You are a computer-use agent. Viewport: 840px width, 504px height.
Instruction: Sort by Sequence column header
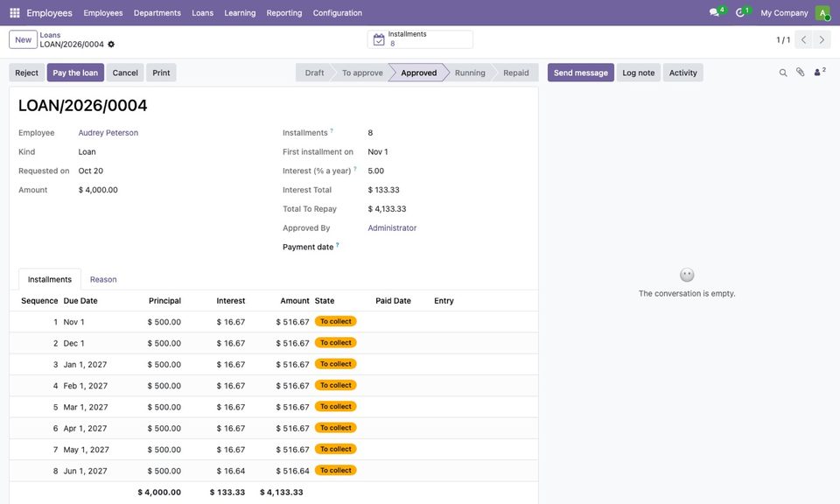click(x=39, y=301)
